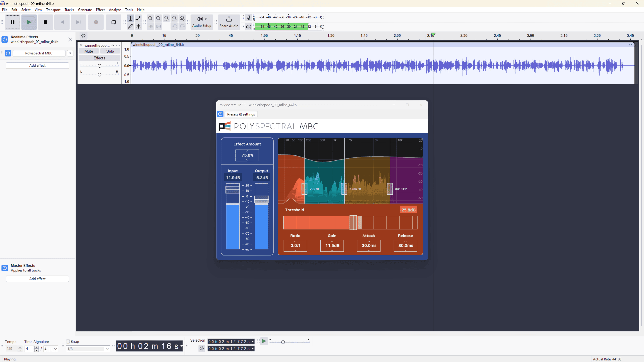Mute the winniethepooh track
Image resolution: width=644 pixels, height=362 pixels.
click(x=89, y=51)
